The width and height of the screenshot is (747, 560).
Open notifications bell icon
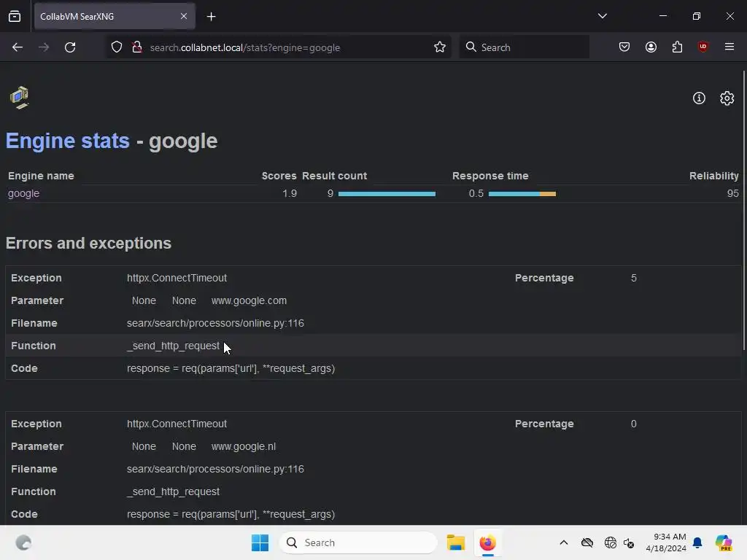[697, 542]
